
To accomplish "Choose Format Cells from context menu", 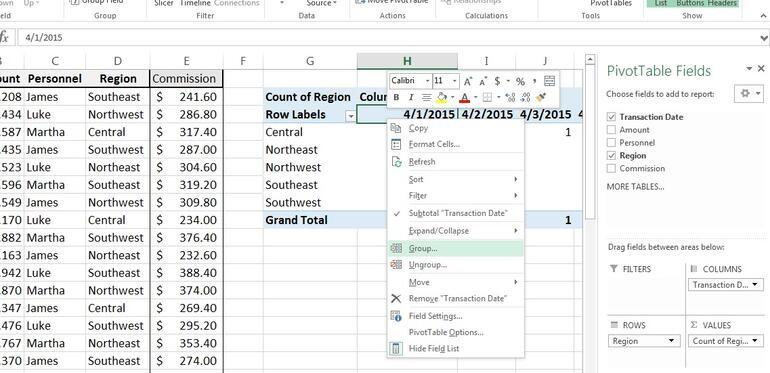I will [x=455, y=144].
